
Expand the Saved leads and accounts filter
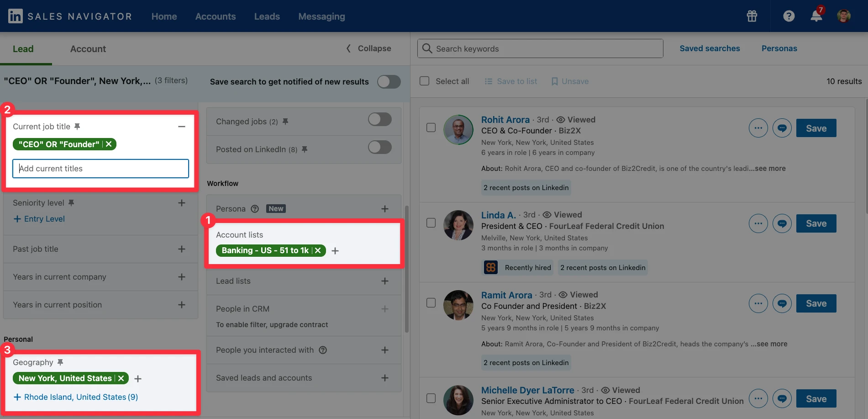(x=385, y=378)
